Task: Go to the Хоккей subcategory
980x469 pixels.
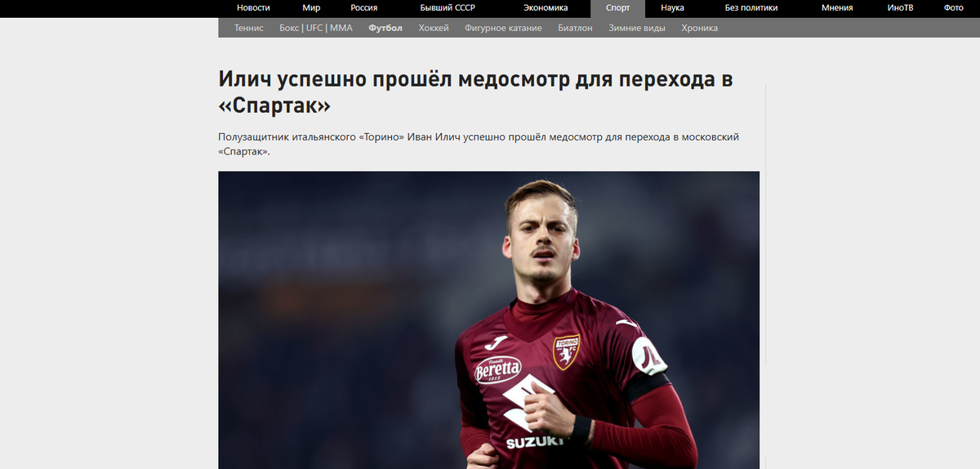Action: [434, 28]
